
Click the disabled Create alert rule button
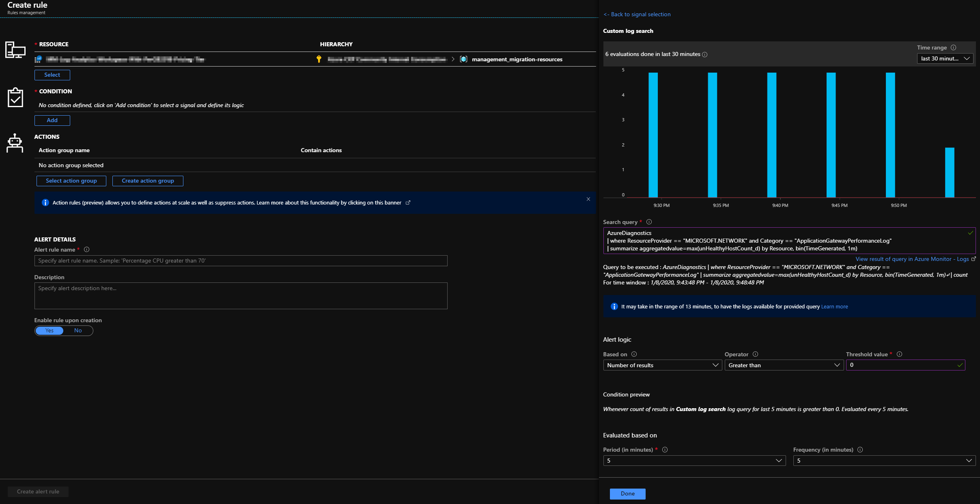[x=38, y=492]
